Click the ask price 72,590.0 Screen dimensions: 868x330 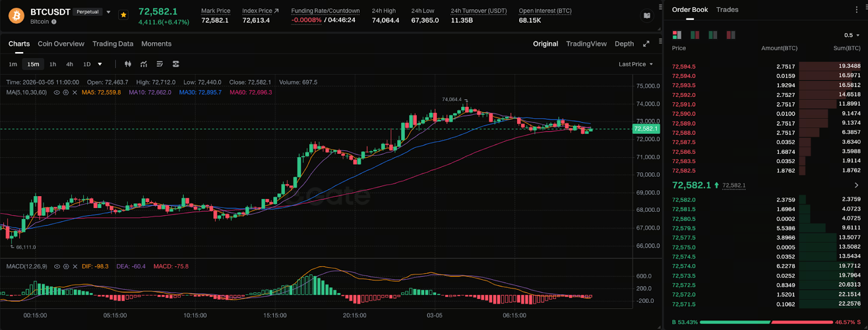(684, 114)
